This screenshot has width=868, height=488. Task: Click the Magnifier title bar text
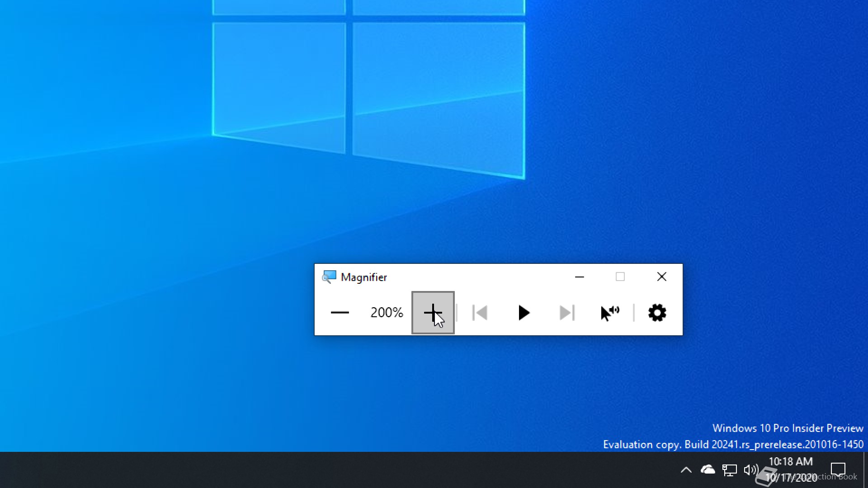point(364,277)
